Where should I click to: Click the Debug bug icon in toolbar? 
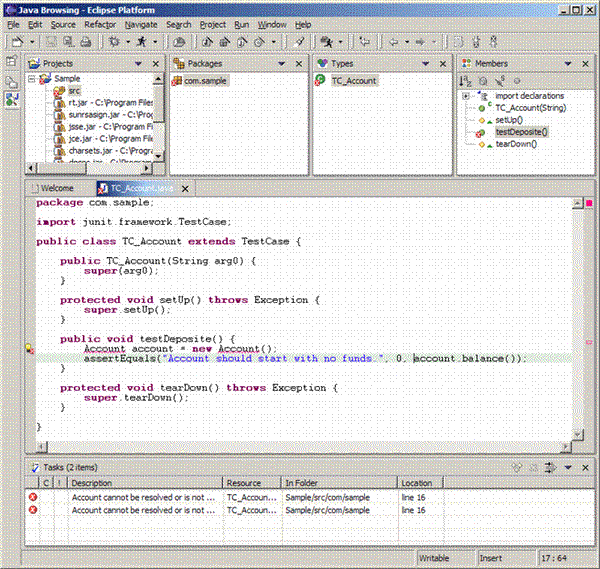(x=115, y=42)
